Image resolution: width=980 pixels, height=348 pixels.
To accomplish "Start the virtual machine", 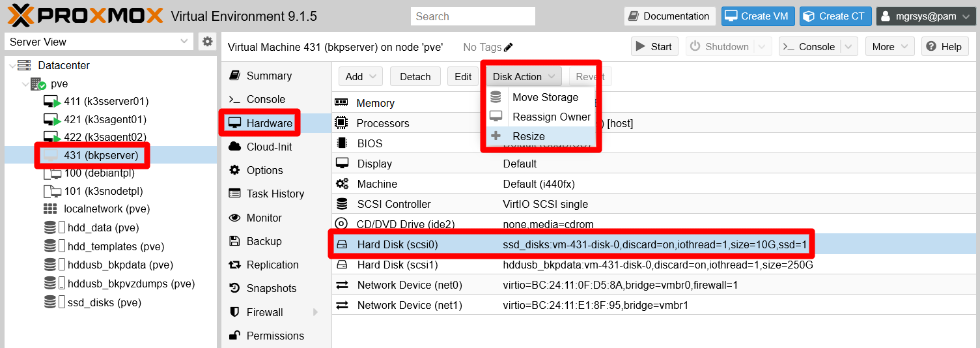I will click(654, 47).
